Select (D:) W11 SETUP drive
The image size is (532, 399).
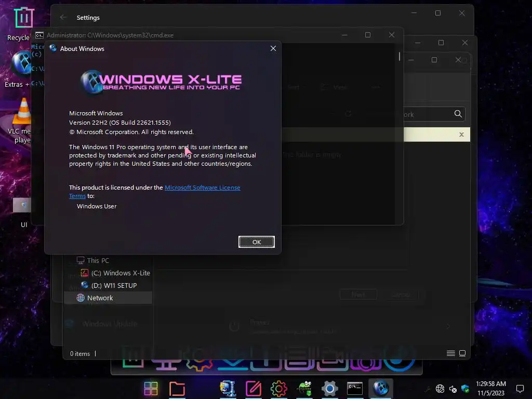[x=109, y=285]
